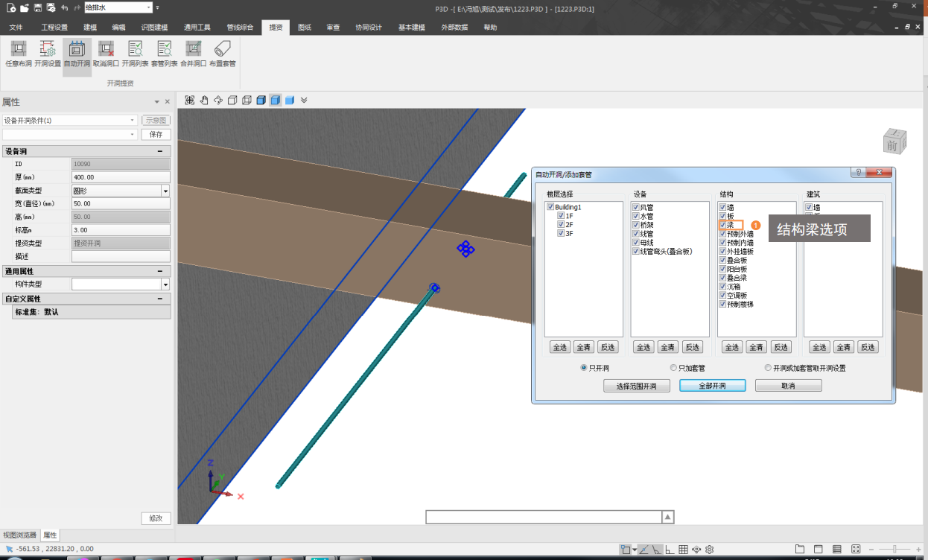Open the 文件 menu
This screenshot has height=560, width=928.
(x=16, y=28)
